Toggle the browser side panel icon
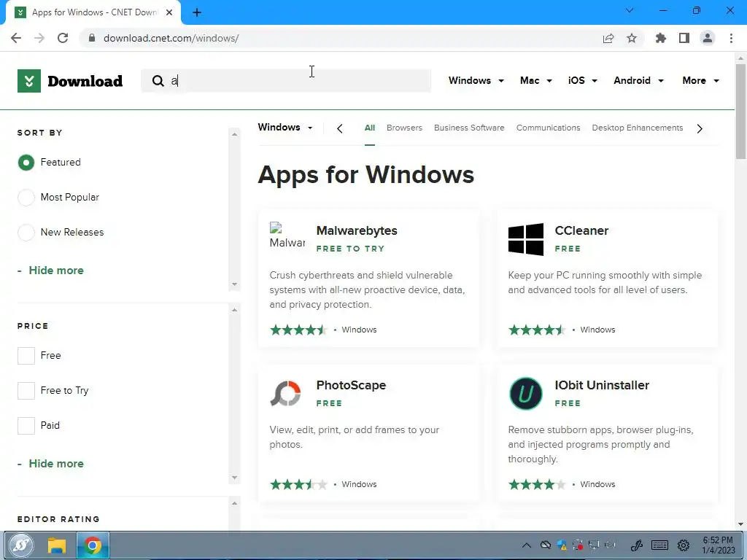 684,38
